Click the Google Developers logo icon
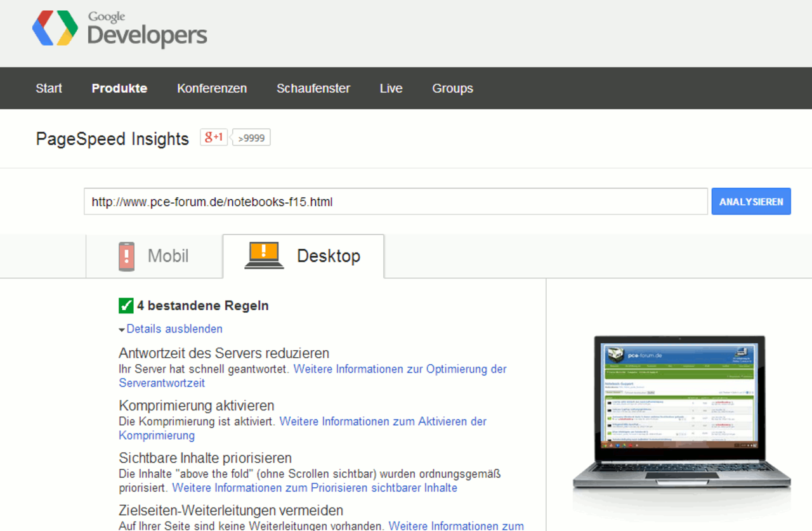Viewport: 812px width, 531px height. pos(55,29)
